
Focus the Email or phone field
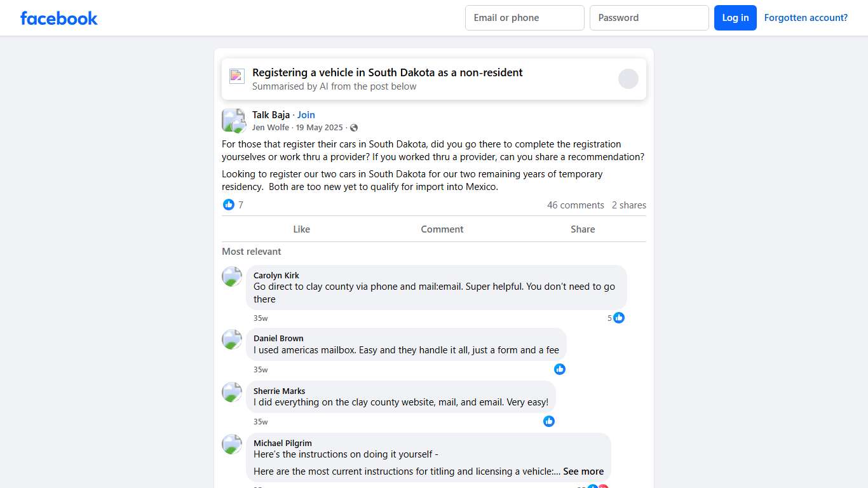click(x=524, y=18)
